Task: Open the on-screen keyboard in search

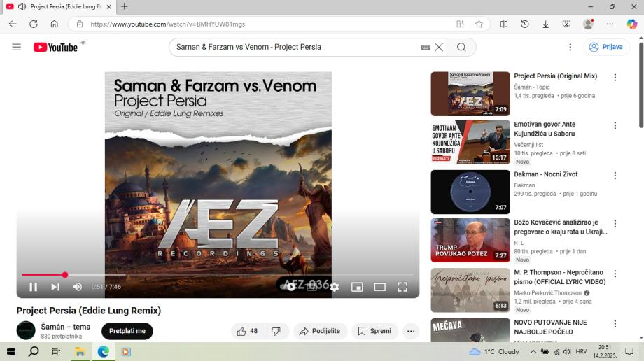Action: click(426, 48)
